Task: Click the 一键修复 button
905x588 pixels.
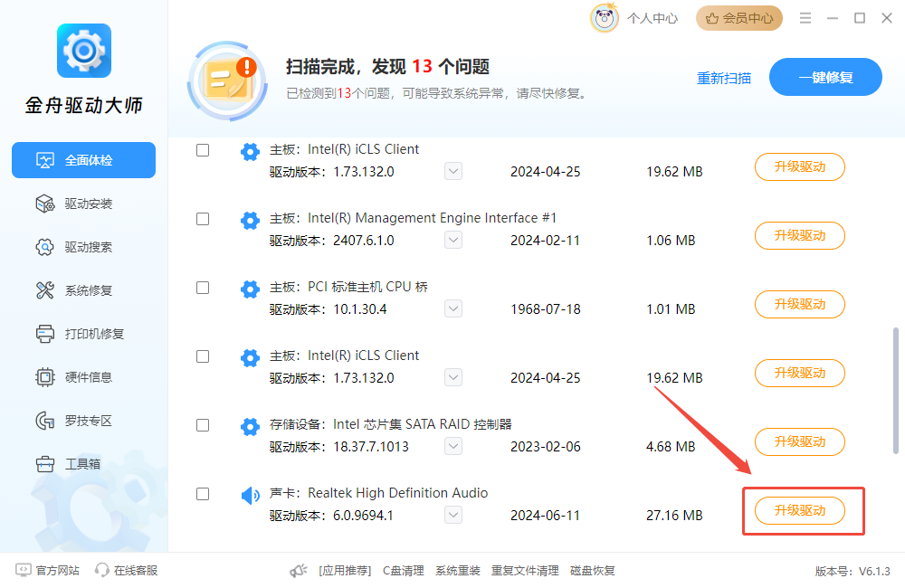Action: (825, 77)
